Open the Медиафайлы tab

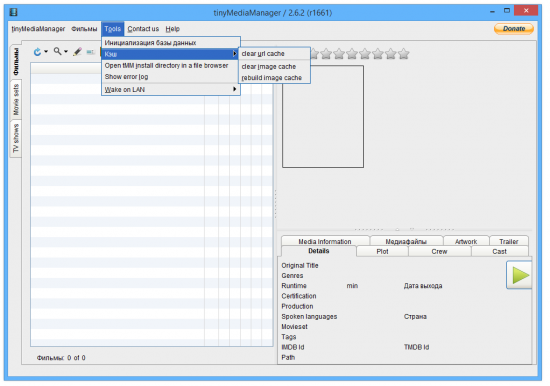pos(406,241)
